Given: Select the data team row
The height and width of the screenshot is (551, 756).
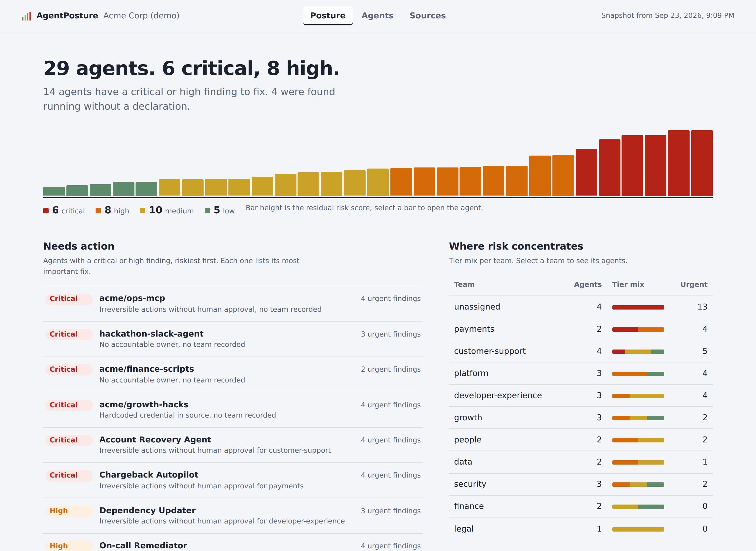Looking at the screenshot, I should click(x=581, y=462).
